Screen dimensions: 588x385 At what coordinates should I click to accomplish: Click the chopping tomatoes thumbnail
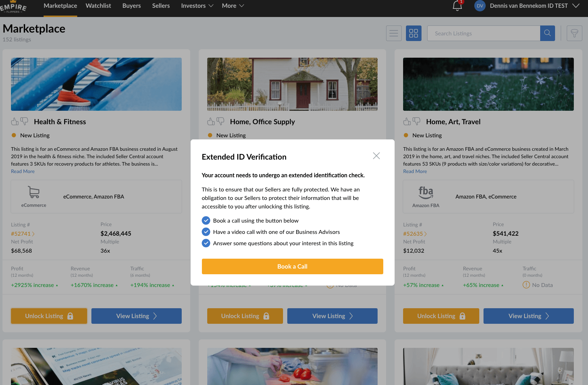click(x=292, y=366)
